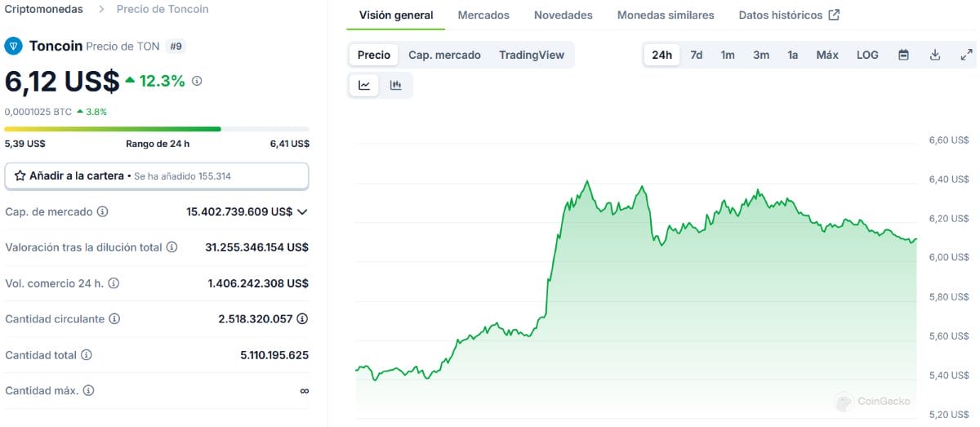980x427 pixels.
Task: Expand the chart to fullscreen
Action: coord(966,56)
